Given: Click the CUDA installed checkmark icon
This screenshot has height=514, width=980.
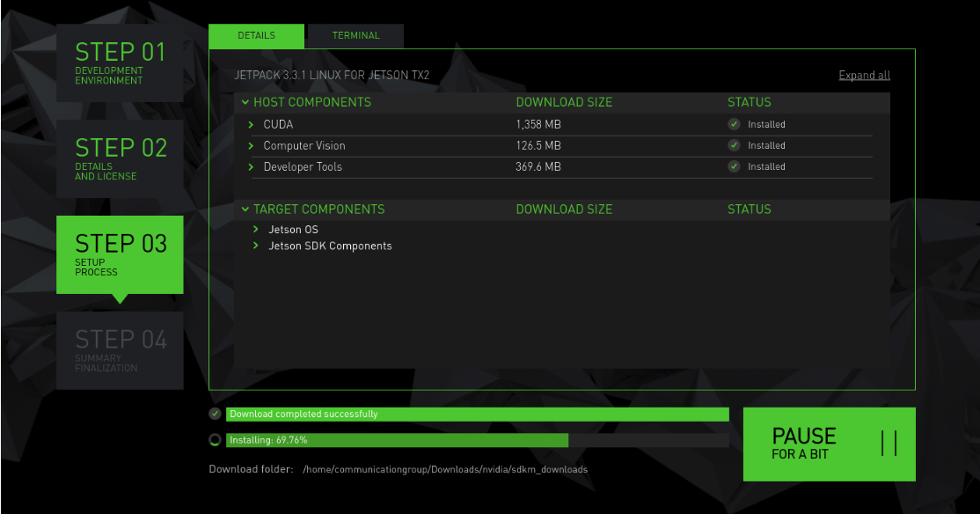Looking at the screenshot, I should tap(735, 124).
